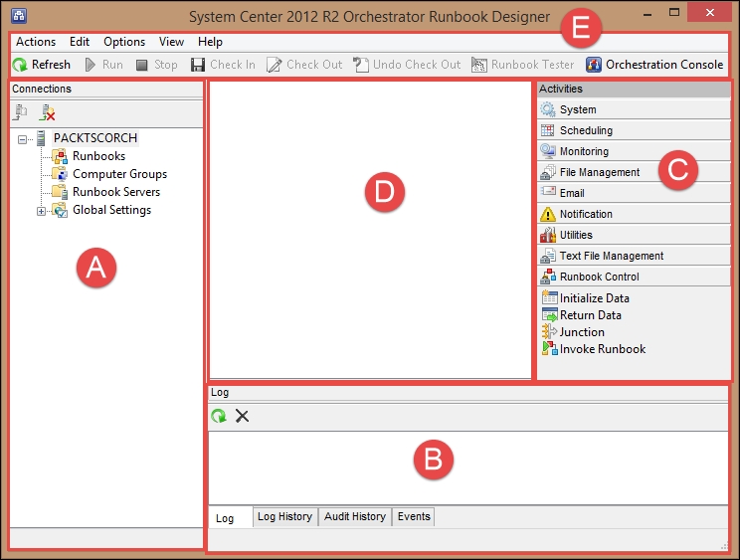Image resolution: width=740 pixels, height=560 pixels.
Task: Click the Stop square icon
Action: point(141,65)
